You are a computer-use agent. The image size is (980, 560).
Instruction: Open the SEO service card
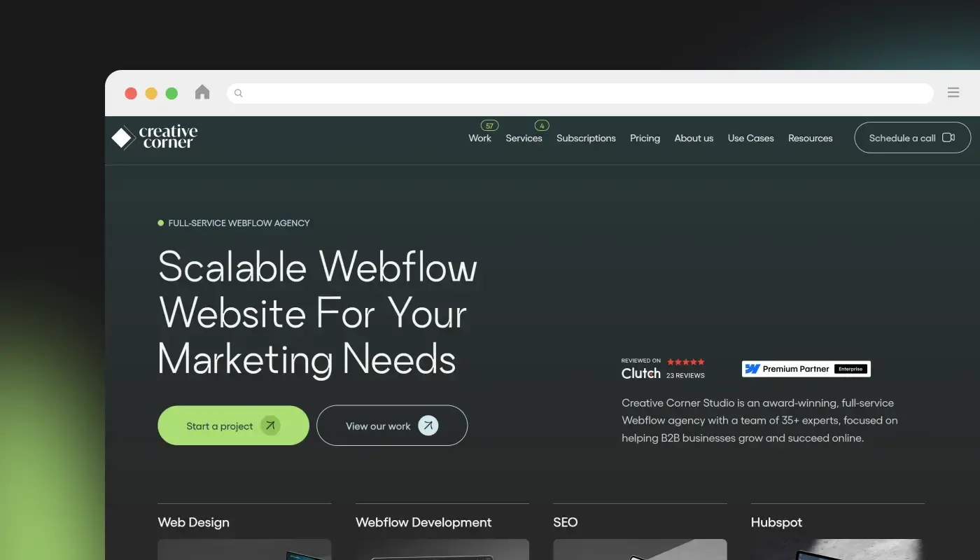(640, 532)
